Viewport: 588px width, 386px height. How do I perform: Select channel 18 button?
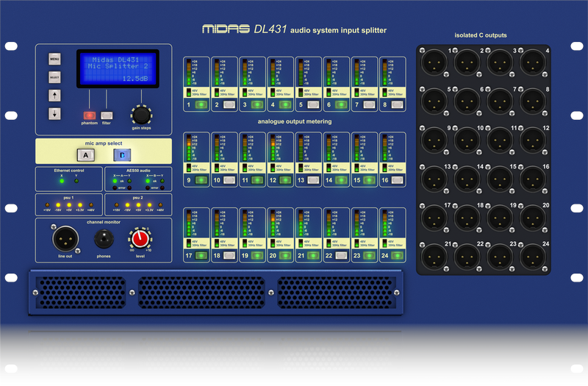[x=229, y=255]
